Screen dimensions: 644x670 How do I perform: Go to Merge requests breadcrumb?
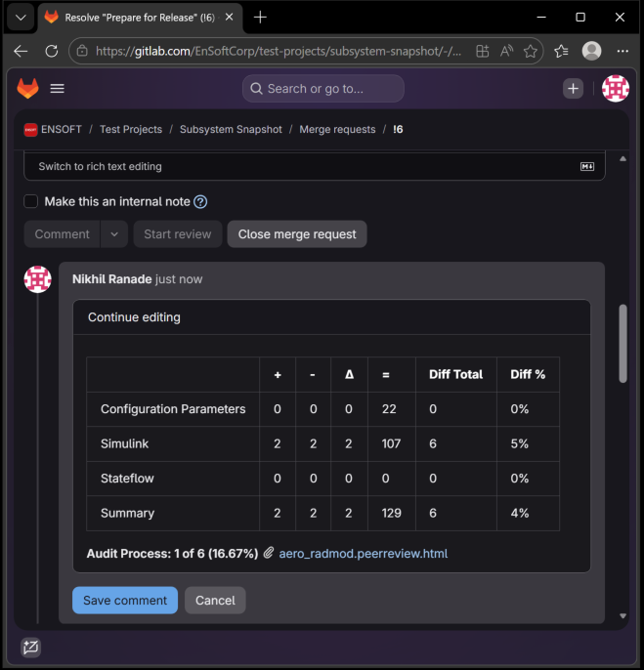click(337, 130)
